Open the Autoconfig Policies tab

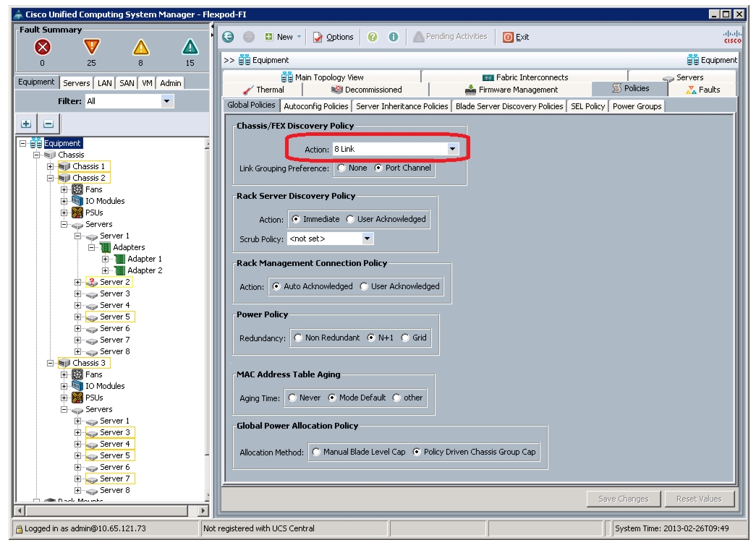pos(316,106)
